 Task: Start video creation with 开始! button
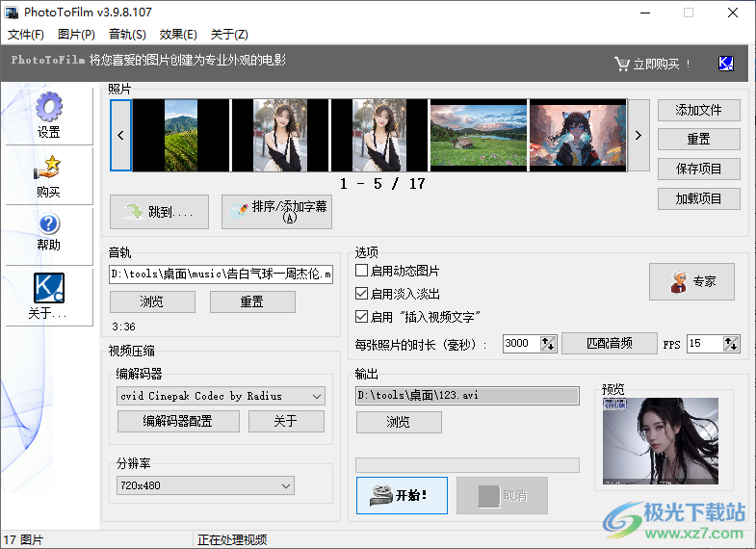(402, 495)
